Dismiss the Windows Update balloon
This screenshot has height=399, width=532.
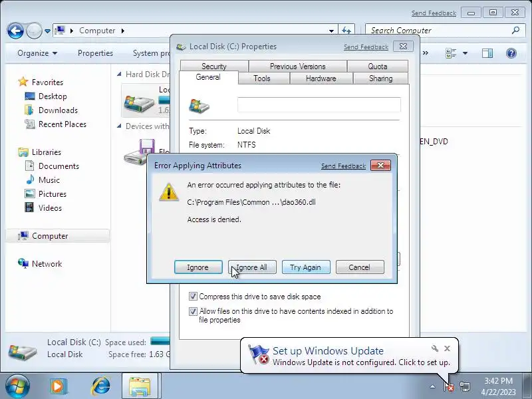(x=447, y=348)
